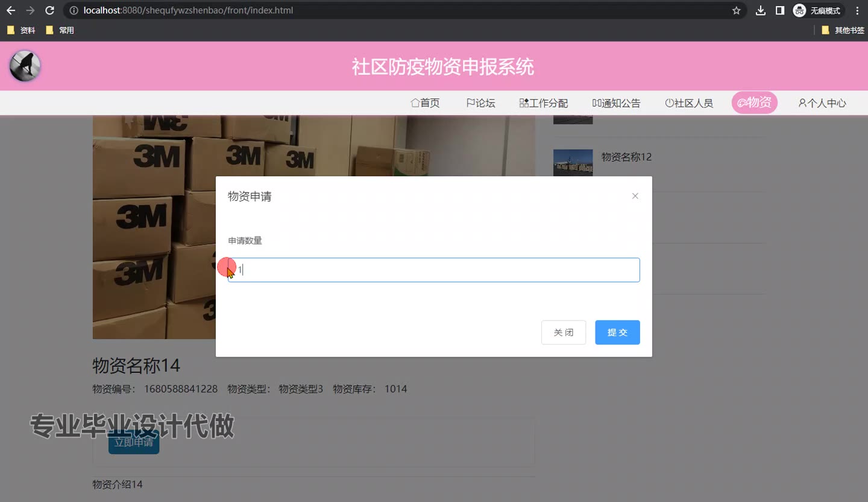Open the 社区人员 menu item
The height and width of the screenshot is (502, 868).
[689, 103]
